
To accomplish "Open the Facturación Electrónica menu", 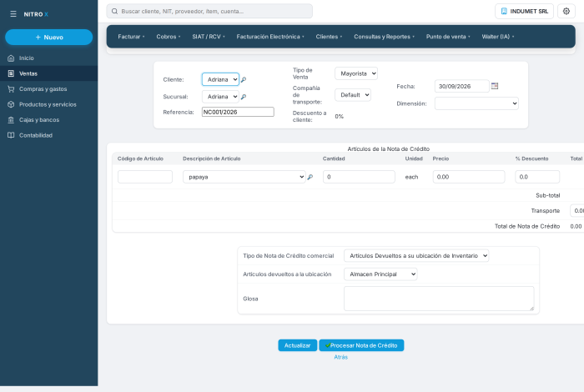I will [270, 37].
